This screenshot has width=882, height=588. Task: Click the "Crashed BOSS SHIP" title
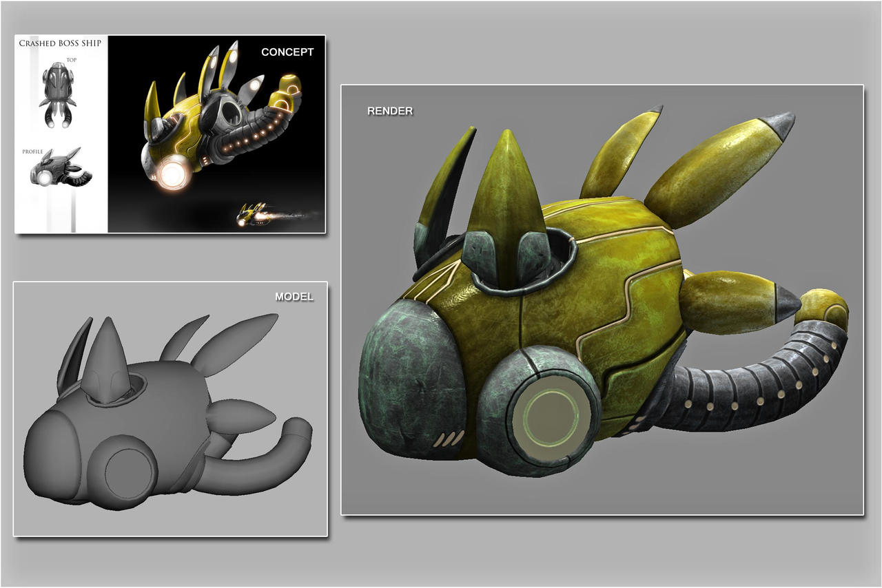(x=60, y=43)
